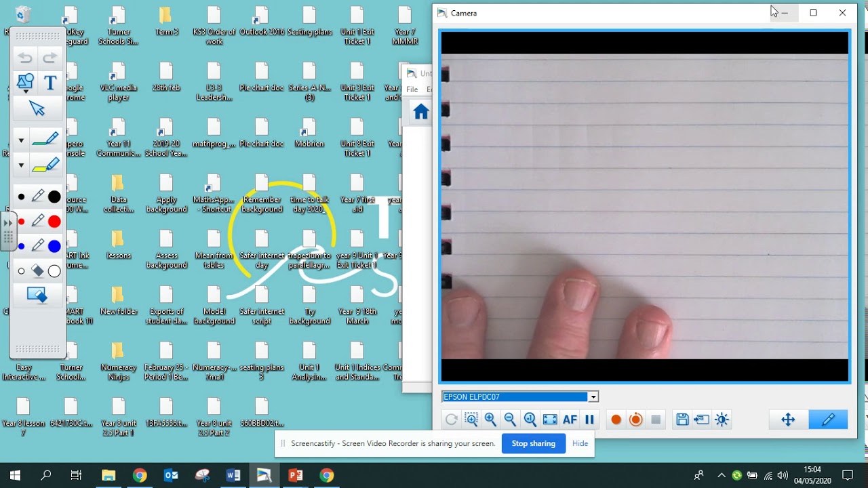Adjust camera image brightness settings
The width and height of the screenshot is (868, 488).
722,420
